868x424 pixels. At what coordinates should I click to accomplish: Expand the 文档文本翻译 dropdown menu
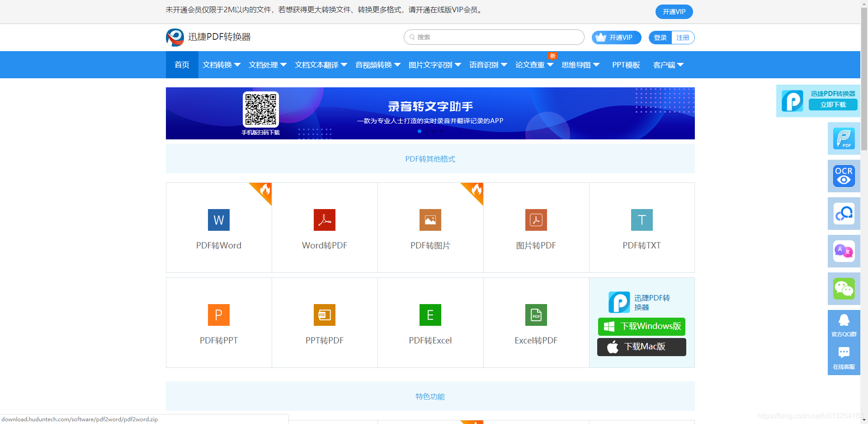click(x=321, y=65)
